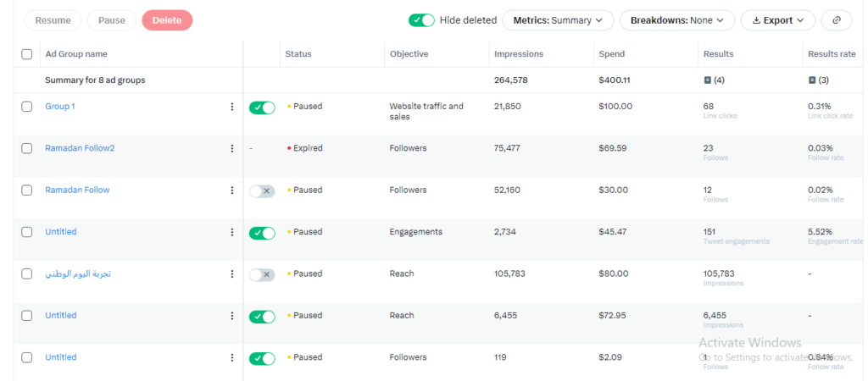Image resolution: width=868 pixels, height=381 pixels.
Task: Sort by Spend column header
Action: coord(611,54)
